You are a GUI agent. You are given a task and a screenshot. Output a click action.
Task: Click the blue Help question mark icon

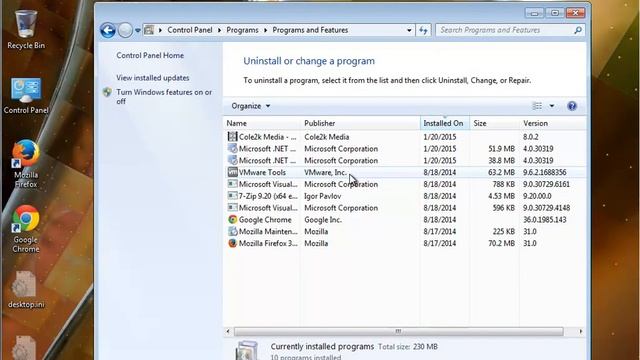click(572, 106)
